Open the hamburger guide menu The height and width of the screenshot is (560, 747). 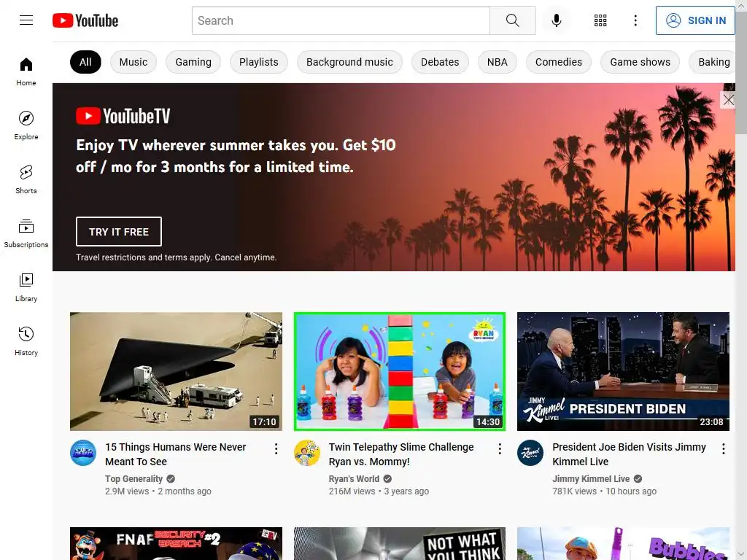pos(26,20)
